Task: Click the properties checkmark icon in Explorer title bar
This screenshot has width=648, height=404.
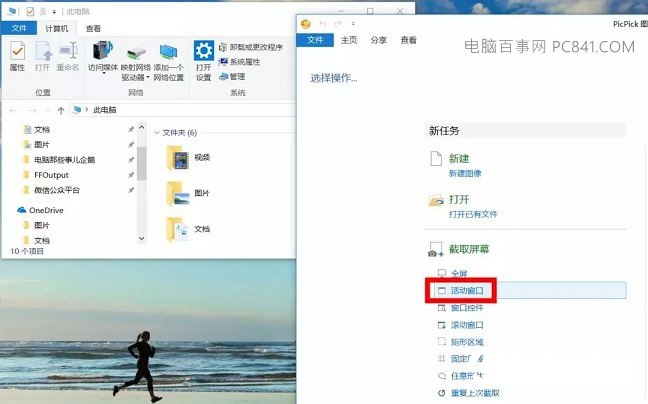Action: (x=30, y=11)
